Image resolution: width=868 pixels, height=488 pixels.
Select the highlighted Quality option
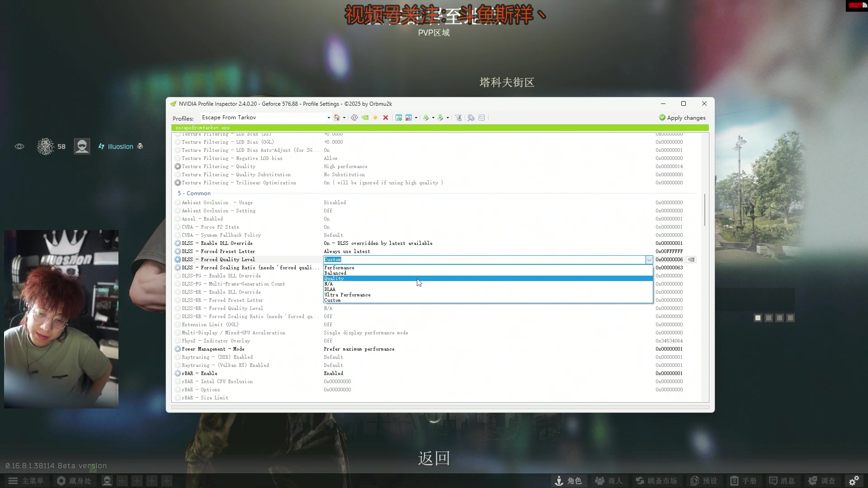coord(488,278)
